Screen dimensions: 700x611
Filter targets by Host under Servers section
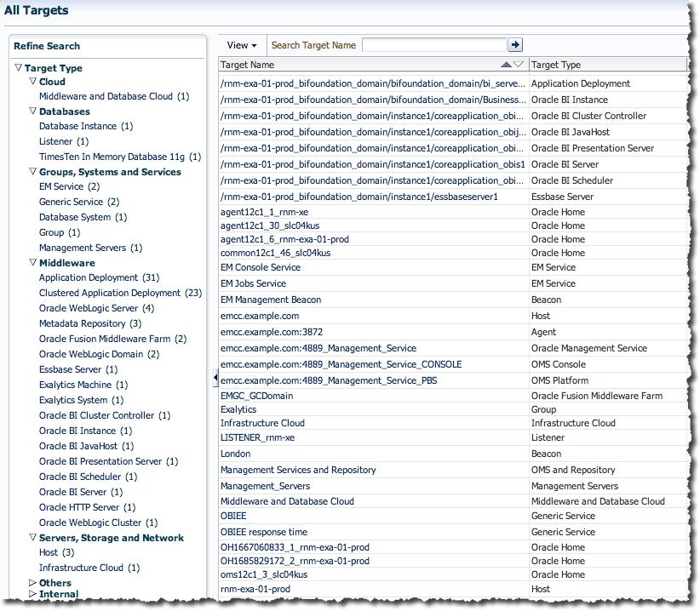click(49, 551)
